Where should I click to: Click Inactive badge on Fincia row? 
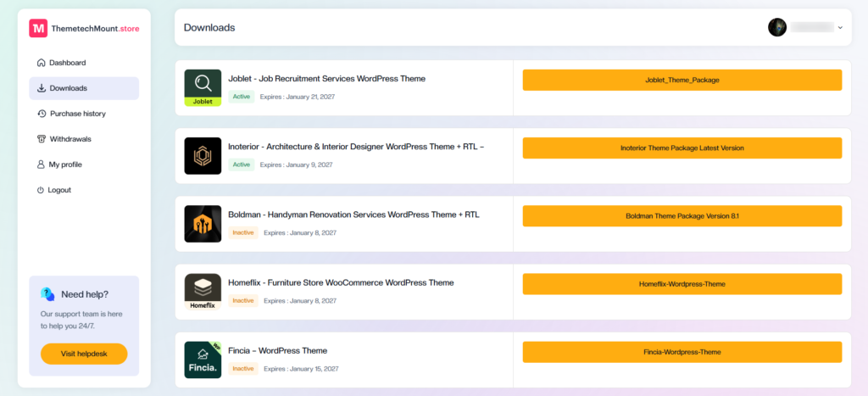point(243,368)
